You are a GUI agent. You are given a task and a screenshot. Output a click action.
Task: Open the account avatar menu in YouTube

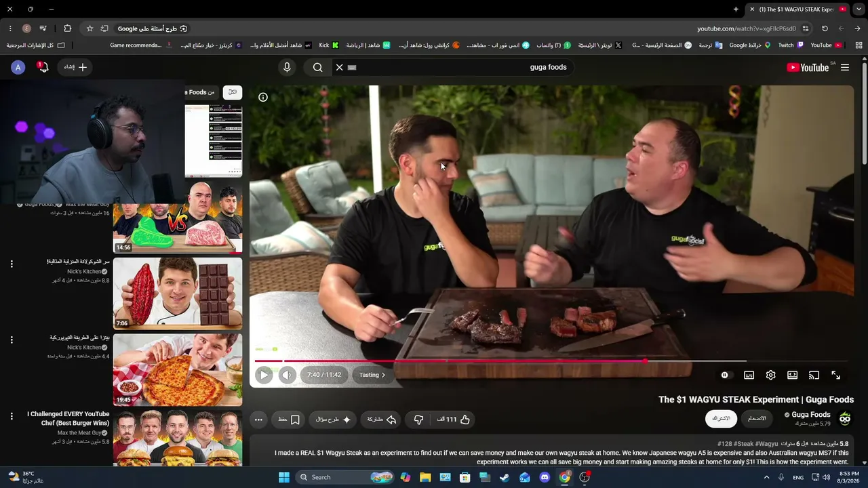[x=18, y=67]
